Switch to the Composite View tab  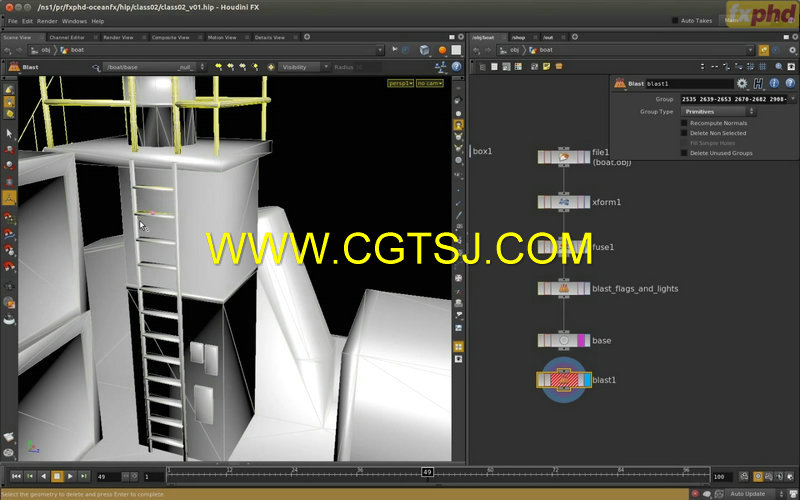click(170, 37)
